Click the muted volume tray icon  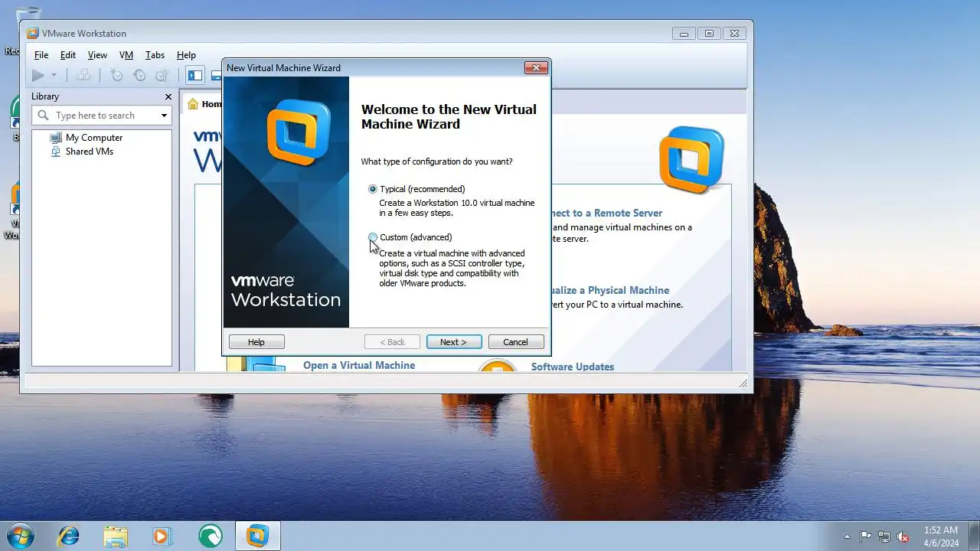click(x=903, y=536)
